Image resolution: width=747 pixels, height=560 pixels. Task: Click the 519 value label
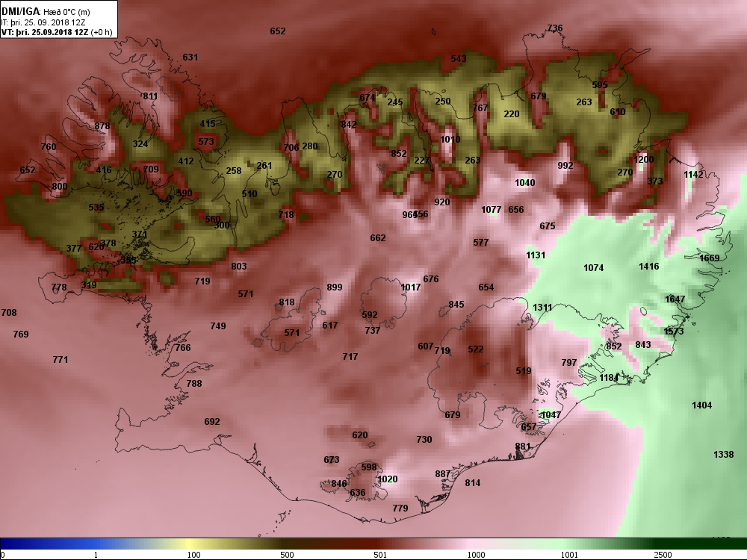(x=524, y=371)
